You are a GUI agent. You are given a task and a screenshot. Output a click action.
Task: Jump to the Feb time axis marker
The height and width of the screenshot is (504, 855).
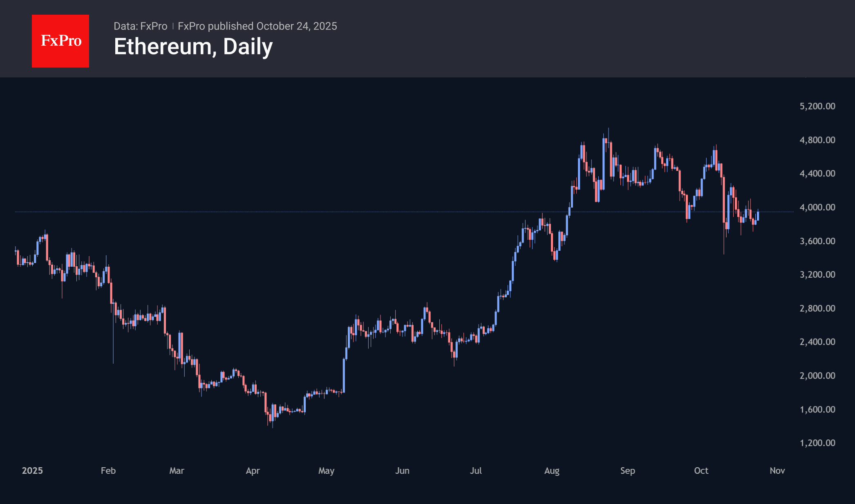(x=108, y=471)
